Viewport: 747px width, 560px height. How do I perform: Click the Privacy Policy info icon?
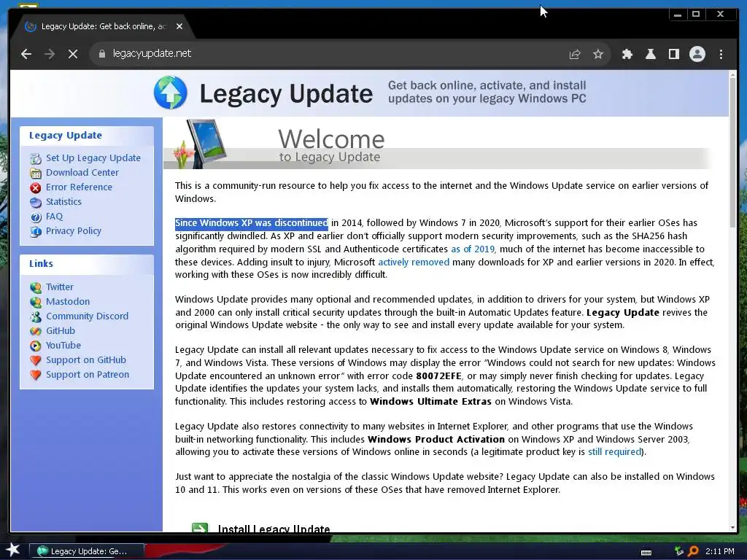pos(36,232)
